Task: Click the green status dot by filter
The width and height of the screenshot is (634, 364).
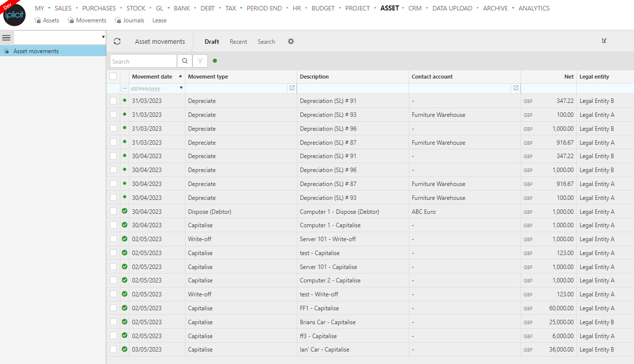Action: (215, 61)
